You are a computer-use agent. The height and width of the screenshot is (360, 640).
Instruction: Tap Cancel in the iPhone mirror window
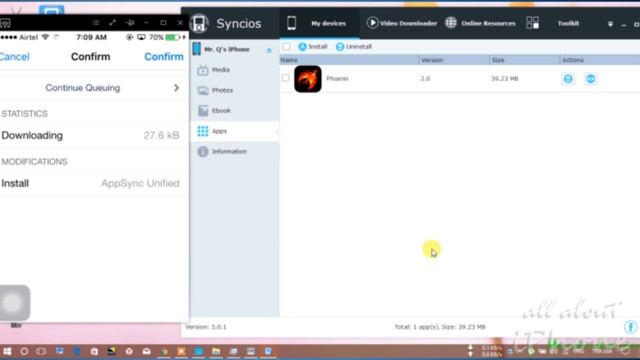pyautogui.click(x=14, y=57)
